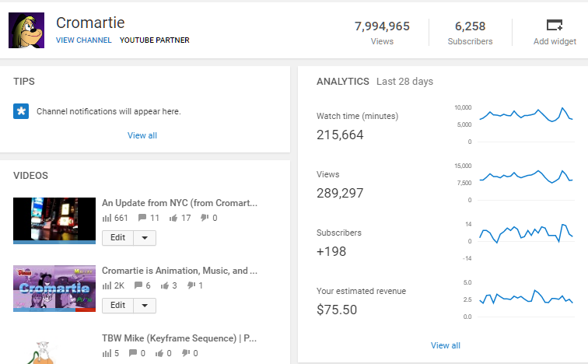Open View all link in Tips panel

[x=142, y=135]
